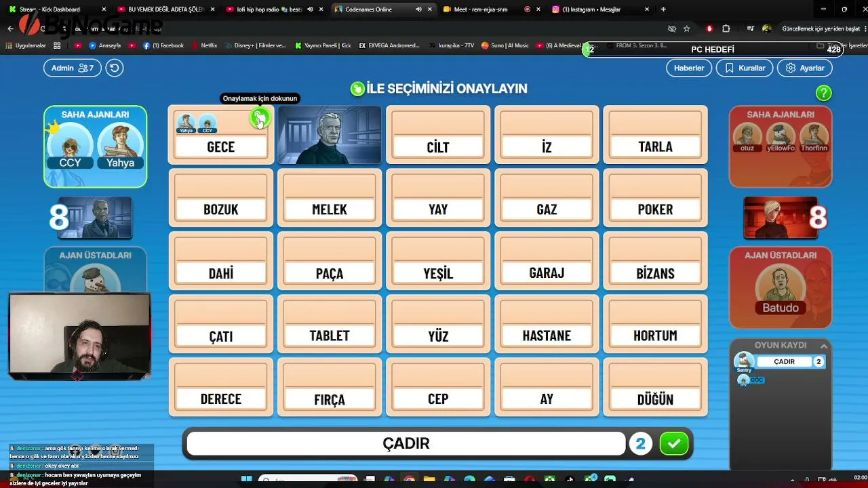Select the DAHİ word card
868x488 pixels.
pyautogui.click(x=221, y=261)
